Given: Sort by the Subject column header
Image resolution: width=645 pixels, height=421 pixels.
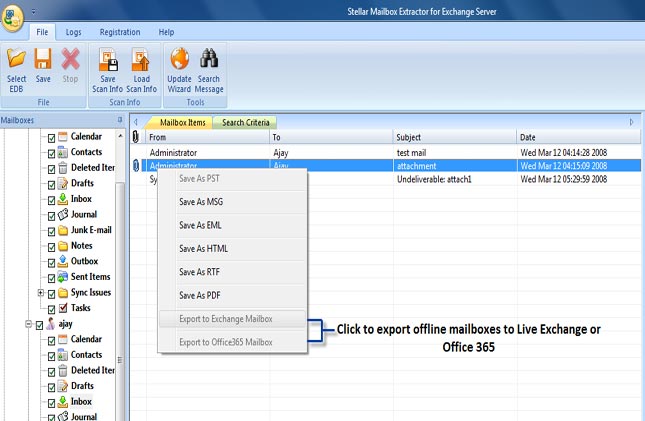Looking at the screenshot, I should click(x=455, y=137).
